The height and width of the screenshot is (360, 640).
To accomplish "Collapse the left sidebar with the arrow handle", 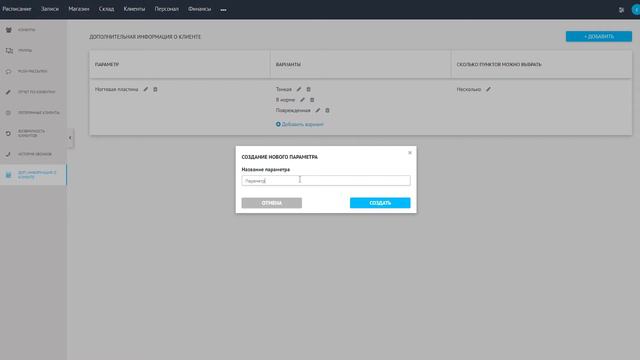I will coord(70,138).
